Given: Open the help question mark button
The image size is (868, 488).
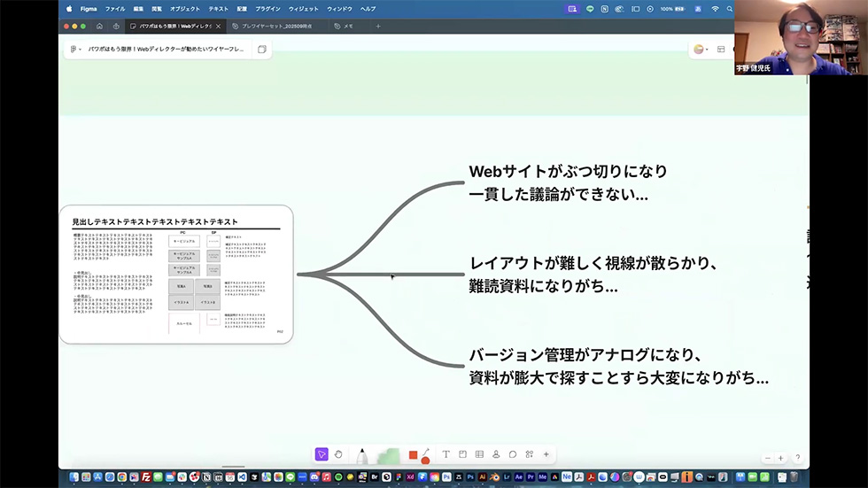Looking at the screenshot, I should pyautogui.click(x=798, y=458).
